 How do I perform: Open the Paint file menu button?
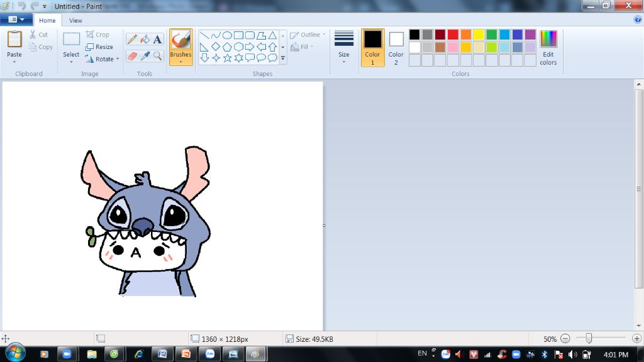click(x=16, y=19)
